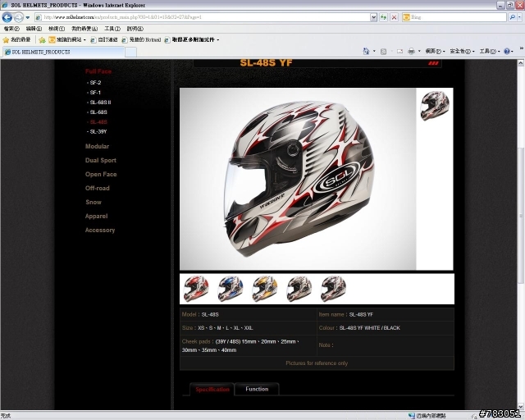Open the 工具(T) menu in the menu bar
The width and height of the screenshot is (525, 420).
pyautogui.click(x=112, y=29)
